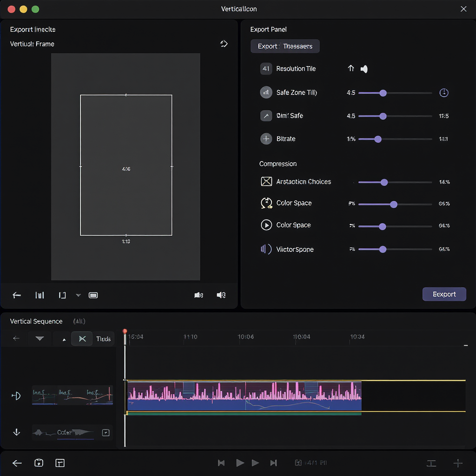Viewport: 476px width, 476px height.
Task: Expand the down-triangle menu in the sequence toolbar
Action: click(x=40, y=338)
